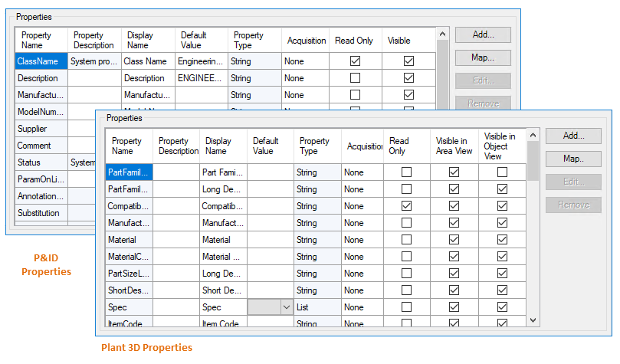The width and height of the screenshot is (620, 364).
Task: Toggle Visible in Area View for Spec row
Action: (x=454, y=307)
